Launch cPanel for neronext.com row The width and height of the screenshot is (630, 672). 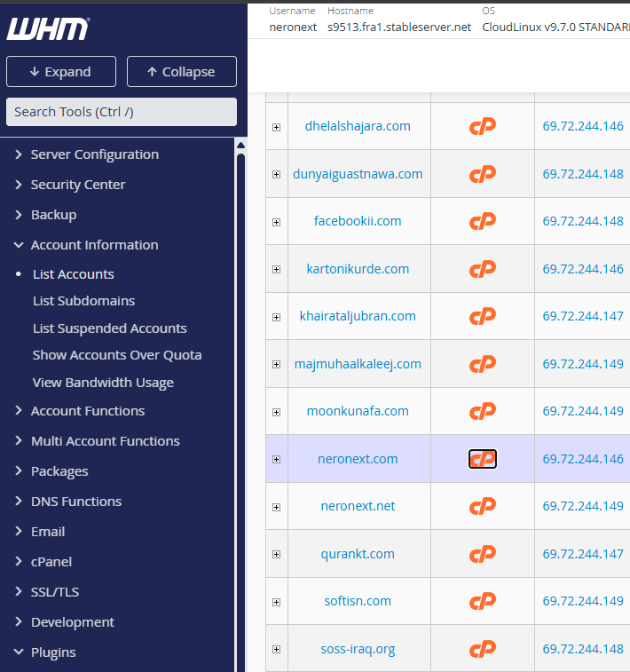(x=482, y=459)
